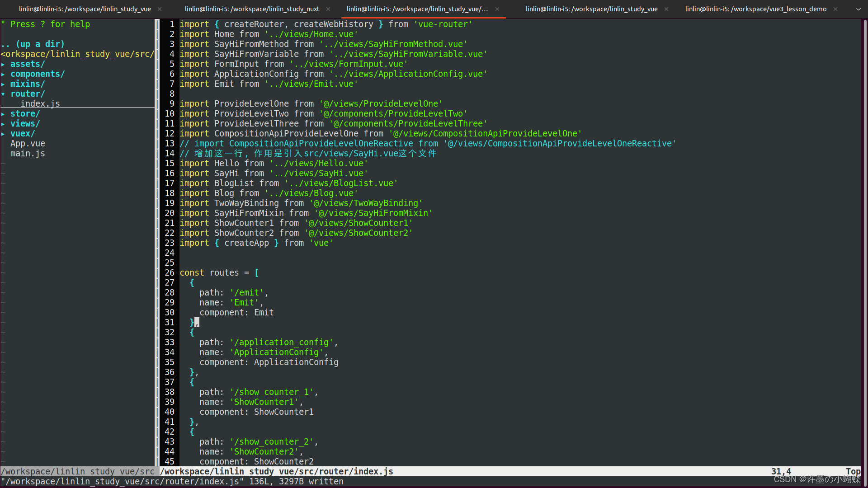Expand the mixins/ folder arrow
Screen dimensions: 868x488
[3, 84]
